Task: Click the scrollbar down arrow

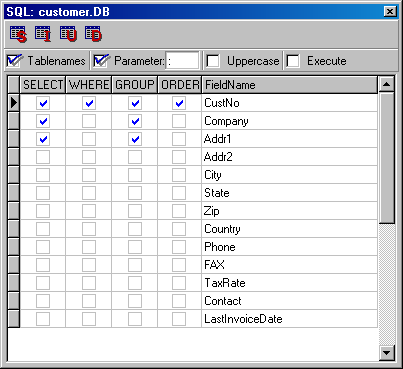Action: (387, 353)
